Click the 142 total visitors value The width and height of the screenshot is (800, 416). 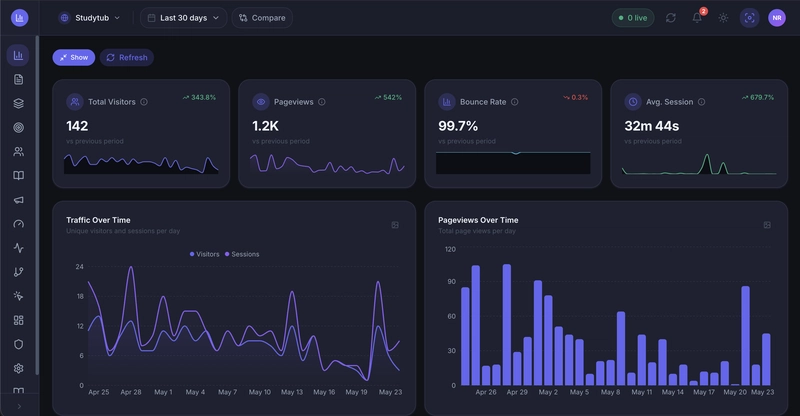point(77,126)
